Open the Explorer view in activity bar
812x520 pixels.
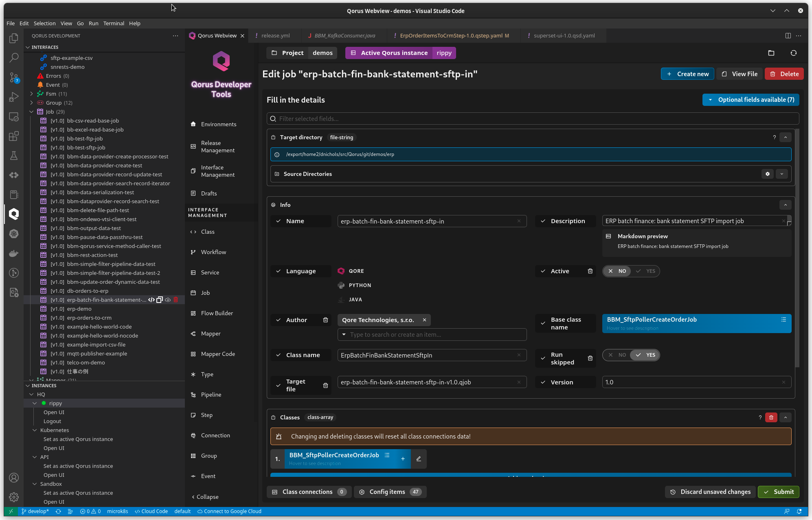click(14, 38)
